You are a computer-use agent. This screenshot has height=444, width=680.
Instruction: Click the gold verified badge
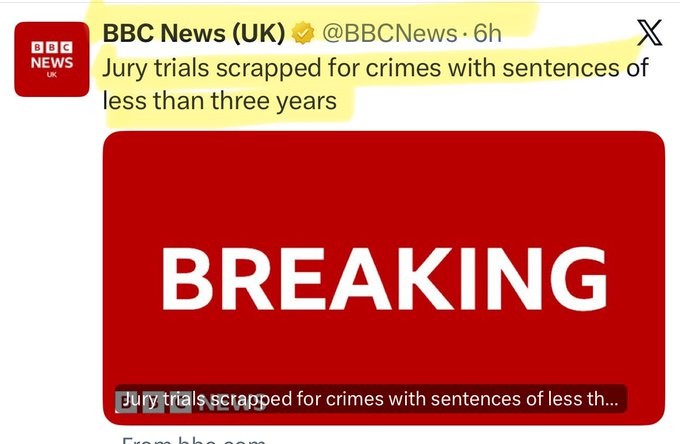click(x=301, y=35)
